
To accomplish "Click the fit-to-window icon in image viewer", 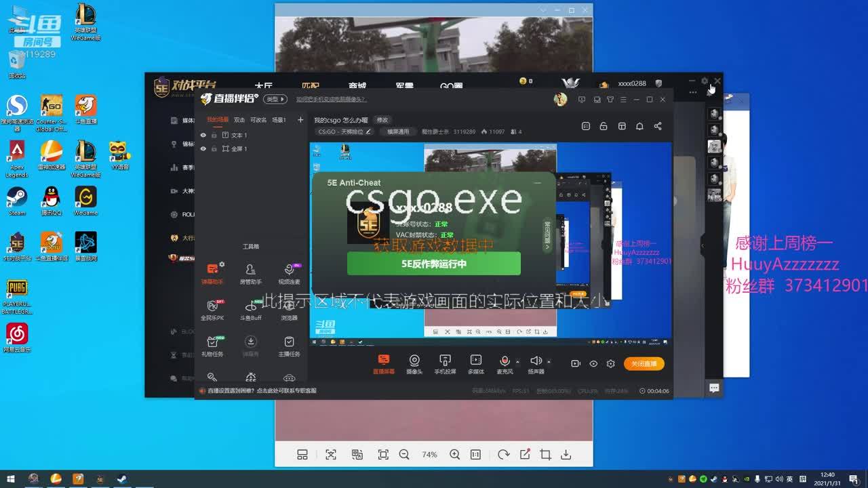I will (x=383, y=454).
